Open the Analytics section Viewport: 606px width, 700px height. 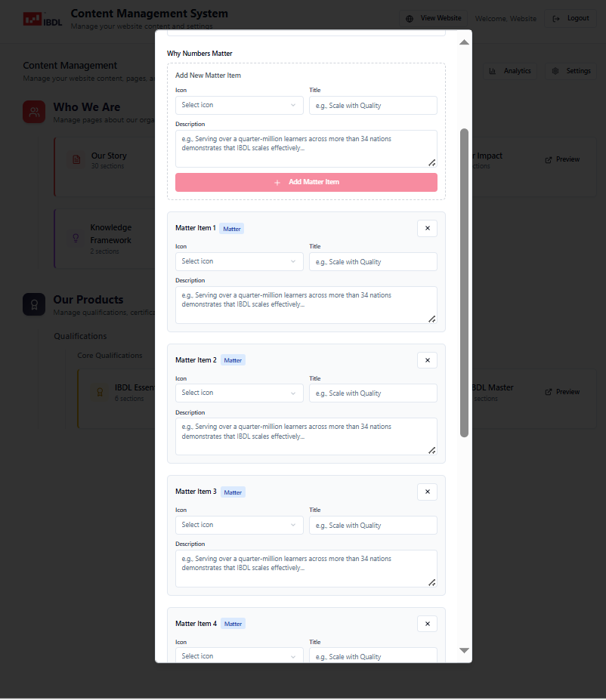click(510, 71)
